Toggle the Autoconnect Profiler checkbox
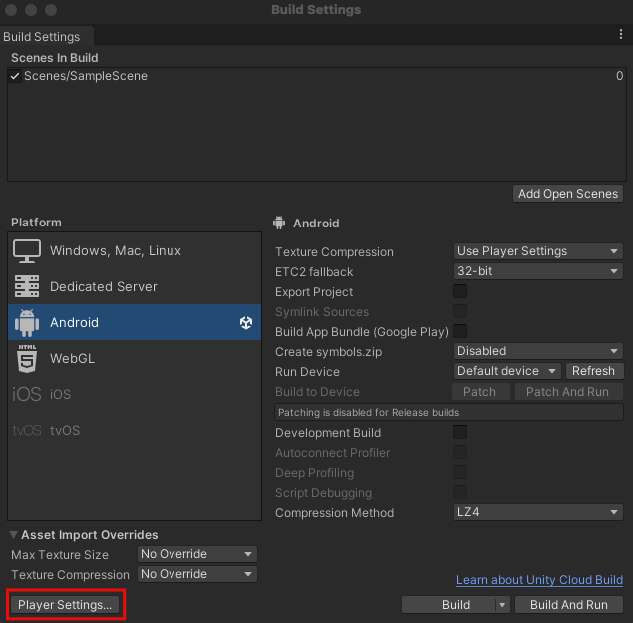Image resolution: width=633 pixels, height=623 pixels. [460, 452]
